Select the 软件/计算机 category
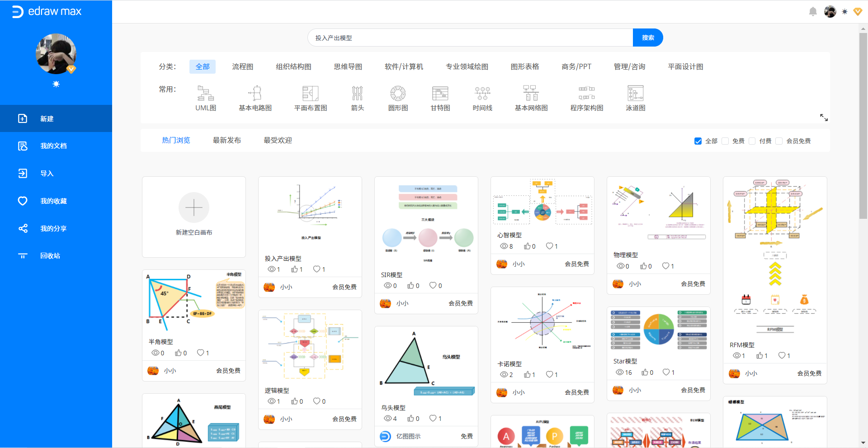This screenshot has width=868, height=448. [x=404, y=67]
